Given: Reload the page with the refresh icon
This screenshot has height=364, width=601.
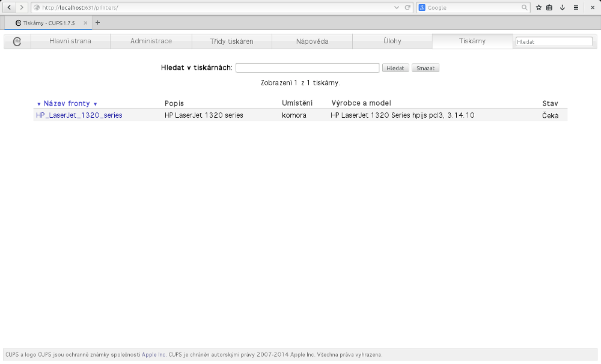Looking at the screenshot, I should tap(407, 7).
